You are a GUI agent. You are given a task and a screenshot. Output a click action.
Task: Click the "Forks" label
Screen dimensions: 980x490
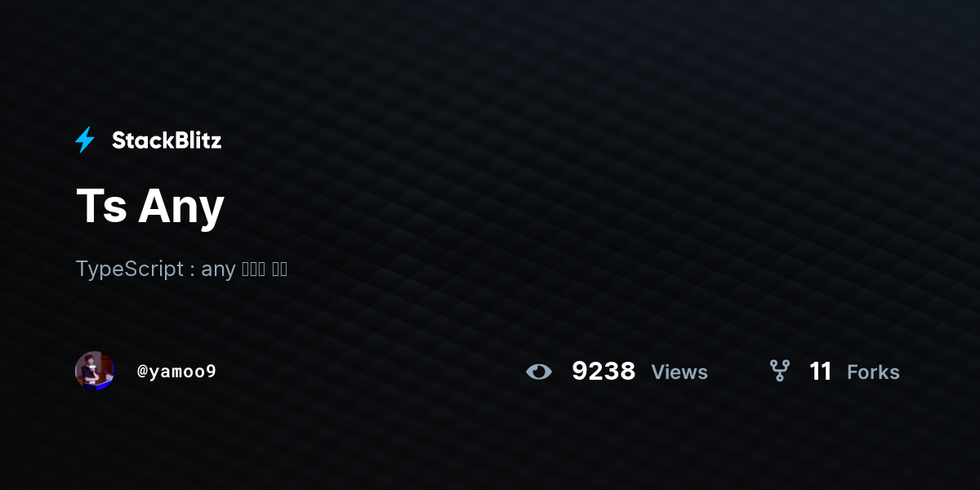click(x=873, y=372)
